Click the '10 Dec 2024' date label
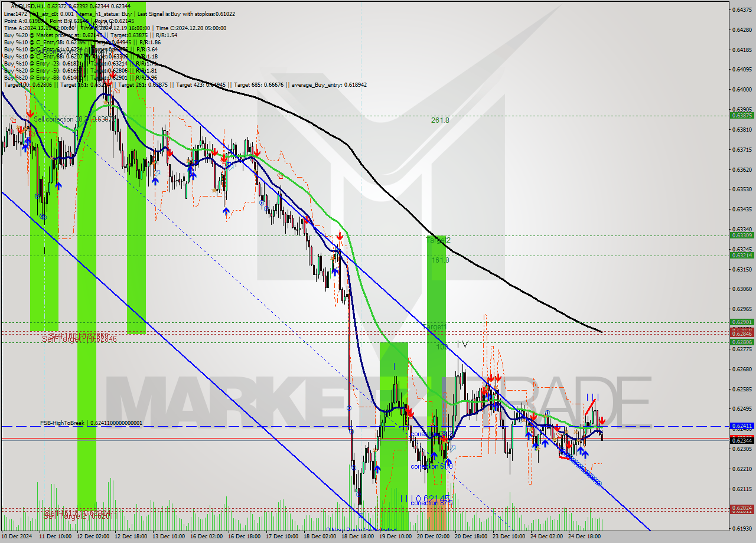756x543 pixels. click(x=17, y=537)
